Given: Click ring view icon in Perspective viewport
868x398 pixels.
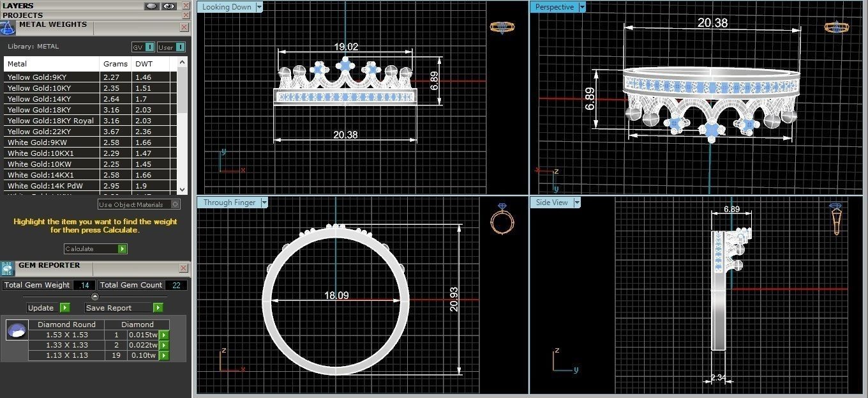Looking at the screenshot, I should [837, 27].
